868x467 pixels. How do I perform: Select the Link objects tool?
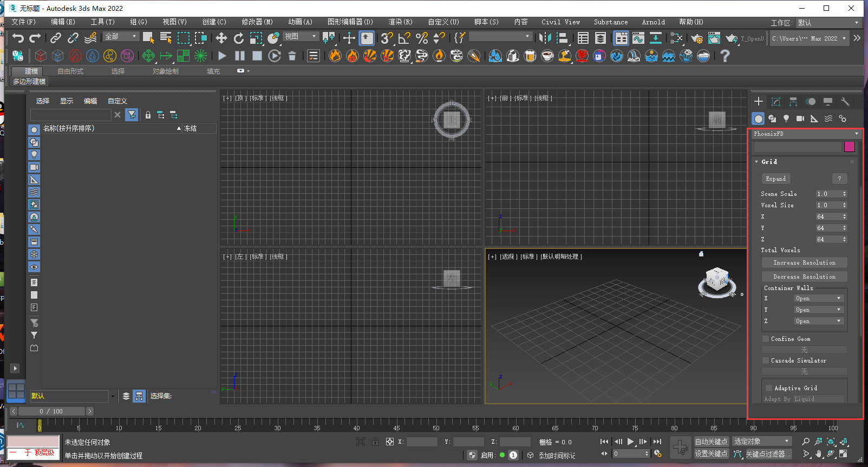(x=55, y=38)
